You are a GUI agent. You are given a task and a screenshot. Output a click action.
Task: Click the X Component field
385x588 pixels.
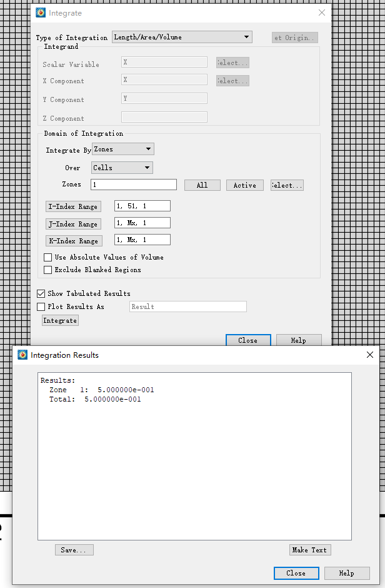164,79
